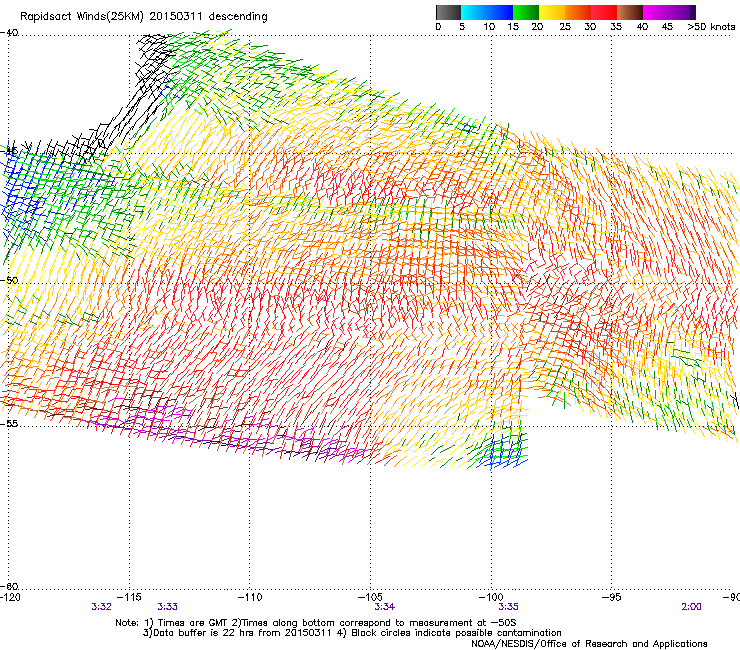Click the '-120' longitude axis label

pyautogui.click(x=10, y=598)
